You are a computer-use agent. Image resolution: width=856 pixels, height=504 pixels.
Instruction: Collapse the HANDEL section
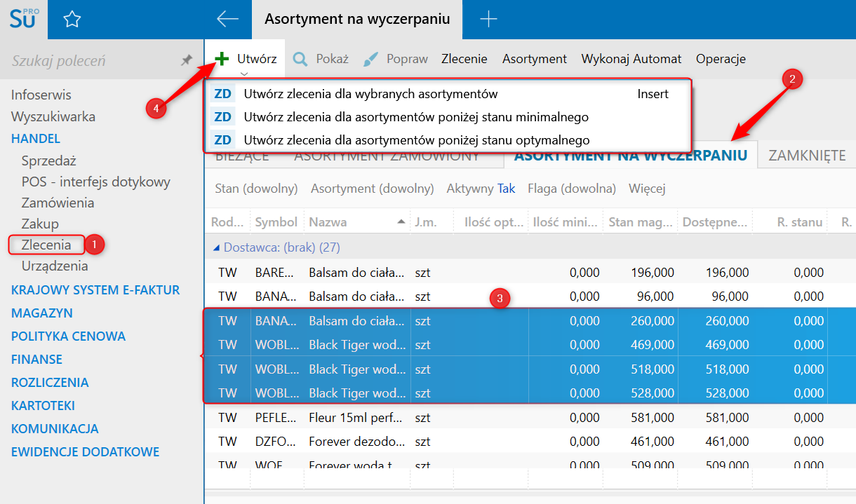[x=36, y=138]
